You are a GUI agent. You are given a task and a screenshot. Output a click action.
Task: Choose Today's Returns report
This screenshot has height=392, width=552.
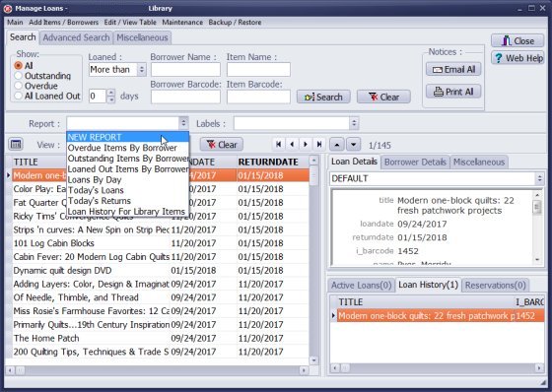coord(128,201)
